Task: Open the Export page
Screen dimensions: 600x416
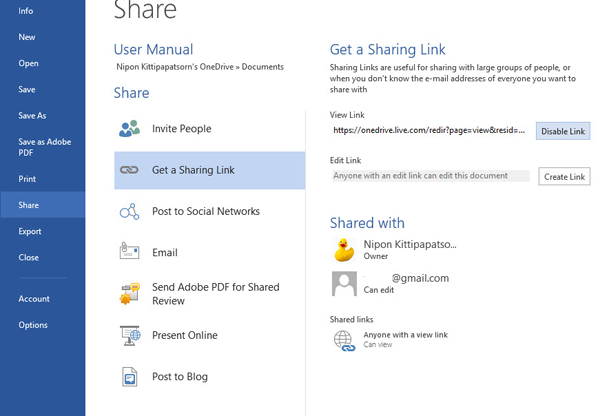Action: pos(30,232)
